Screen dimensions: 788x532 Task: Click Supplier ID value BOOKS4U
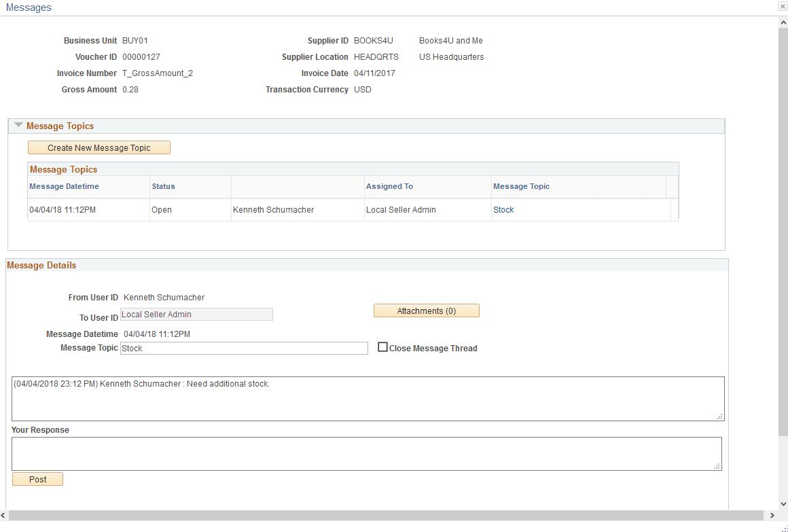click(374, 41)
